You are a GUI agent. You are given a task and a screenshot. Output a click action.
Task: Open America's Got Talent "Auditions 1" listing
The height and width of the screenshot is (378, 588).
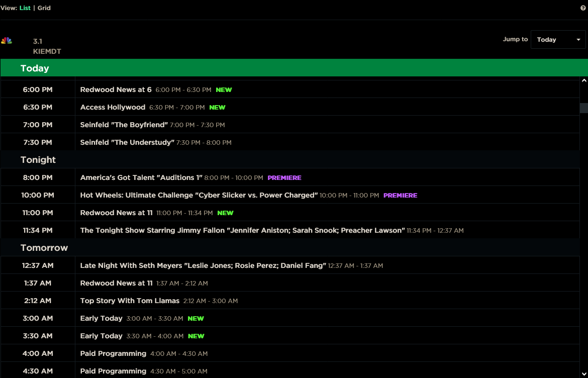coord(141,177)
